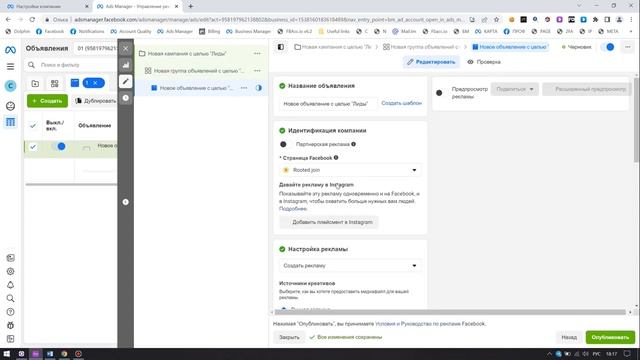The height and width of the screenshot is (360, 640).
Task: Click the info icon next to Страница Facebook
Action: 336,158
